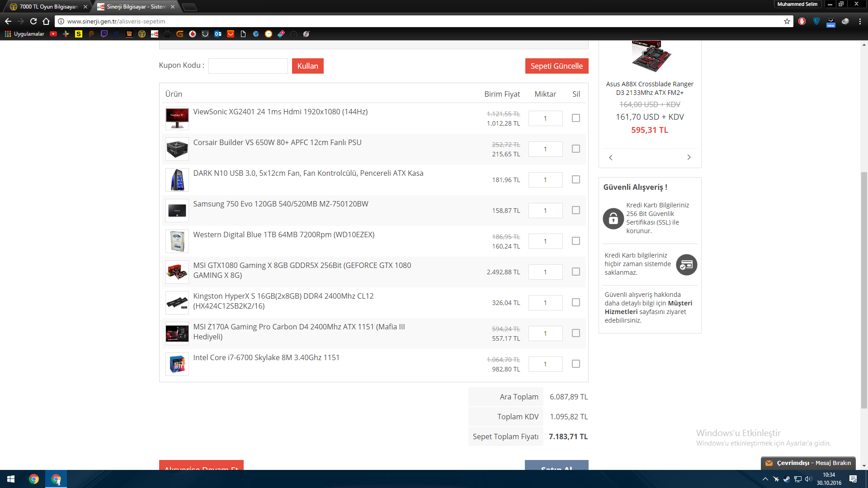The image size is (868, 488).
Task: Click the Outlook bookmark icon
Action: [x=218, y=34]
